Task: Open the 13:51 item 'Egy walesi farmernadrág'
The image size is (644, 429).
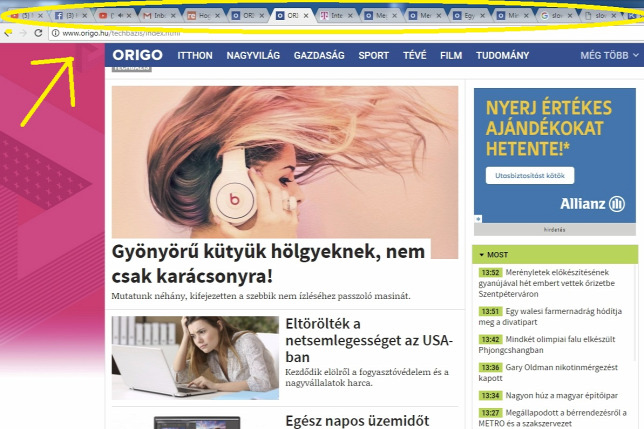Action: (x=550, y=317)
